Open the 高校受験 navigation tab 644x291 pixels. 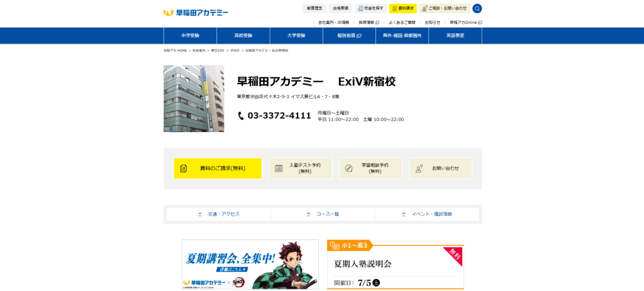tap(243, 36)
